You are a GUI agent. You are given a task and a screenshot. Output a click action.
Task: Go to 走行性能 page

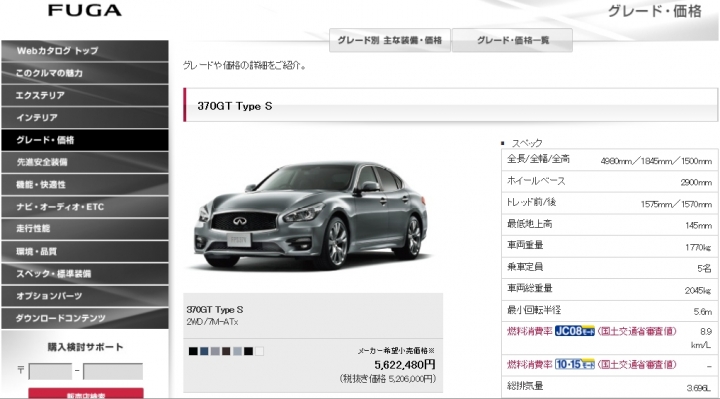click(85, 229)
